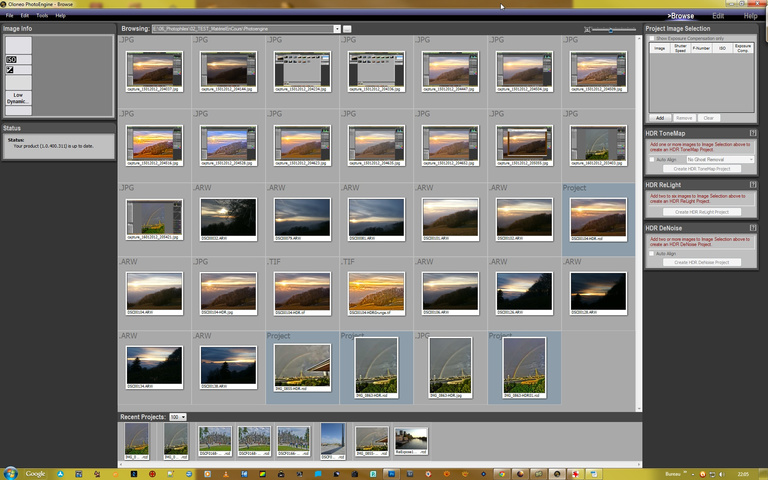768x480 pixels.
Task: Click the Windows Start orb
Action: (10, 472)
